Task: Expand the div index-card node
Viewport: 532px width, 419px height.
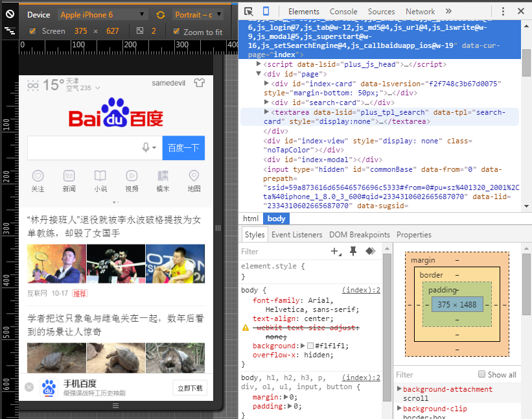Action: (x=266, y=83)
